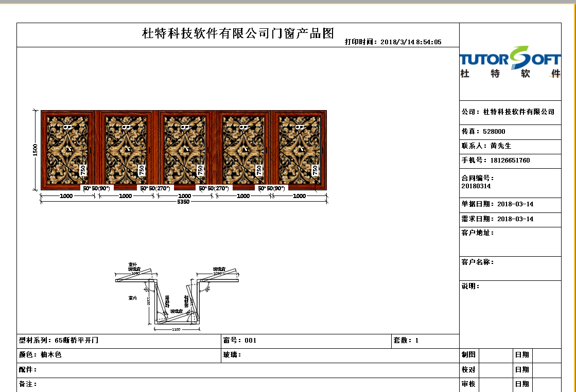
Task: Click the 套数: 1 cell
Action: [425, 341]
